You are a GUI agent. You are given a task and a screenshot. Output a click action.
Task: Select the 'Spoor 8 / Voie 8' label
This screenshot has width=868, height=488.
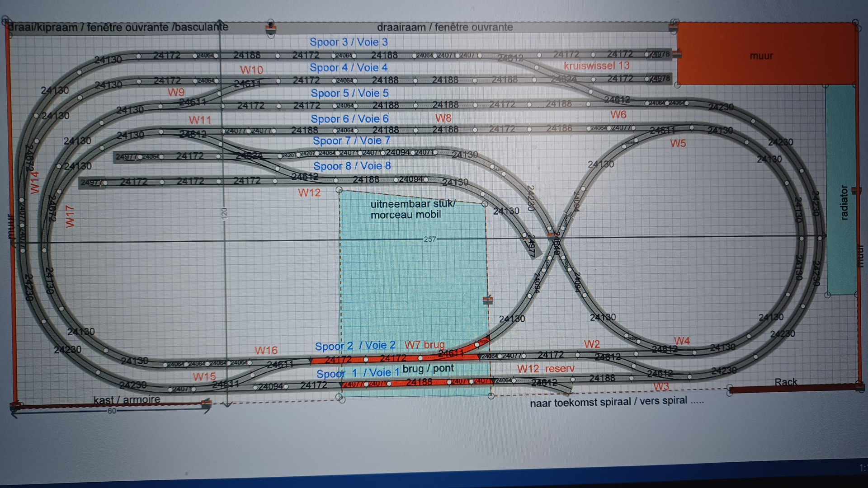pyautogui.click(x=352, y=166)
